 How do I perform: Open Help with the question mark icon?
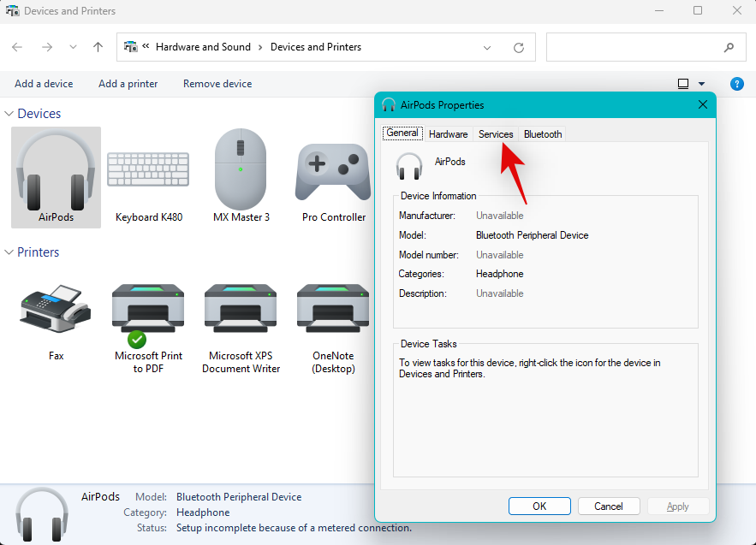[736, 84]
